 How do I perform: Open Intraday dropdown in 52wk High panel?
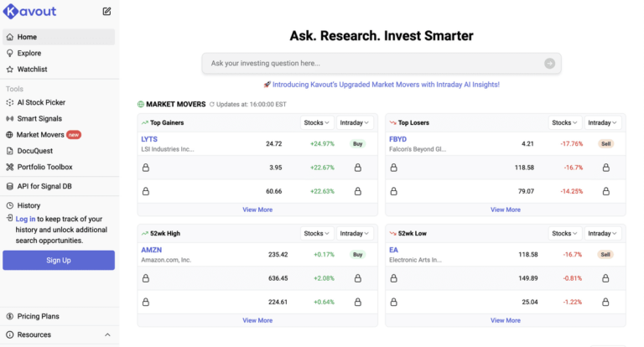(x=356, y=233)
